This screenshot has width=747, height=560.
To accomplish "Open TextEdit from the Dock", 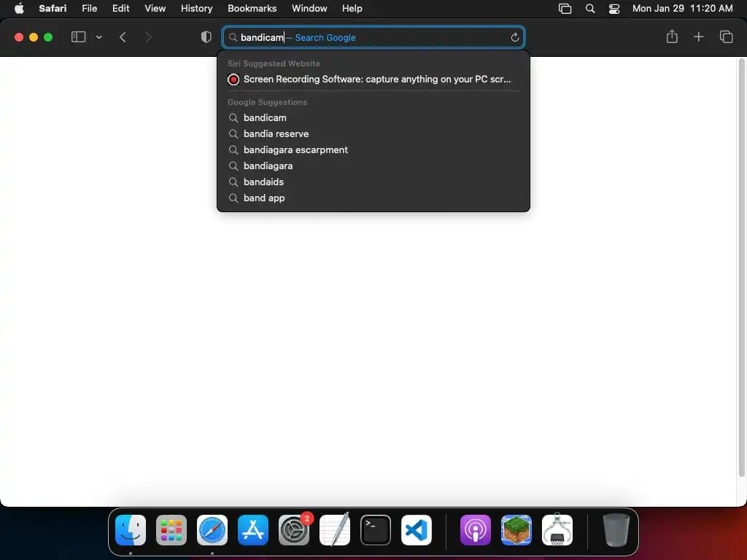I will (x=335, y=530).
